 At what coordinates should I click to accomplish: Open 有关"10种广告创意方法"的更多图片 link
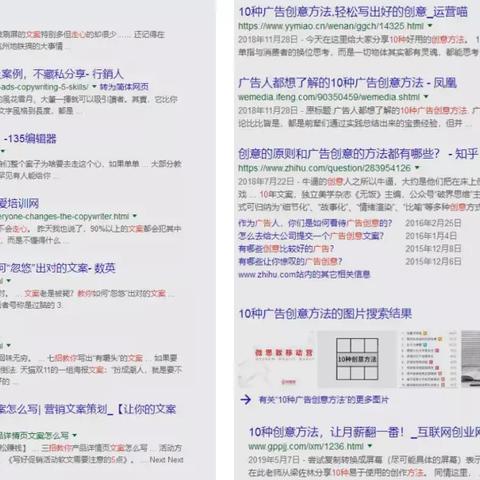click(324, 400)
